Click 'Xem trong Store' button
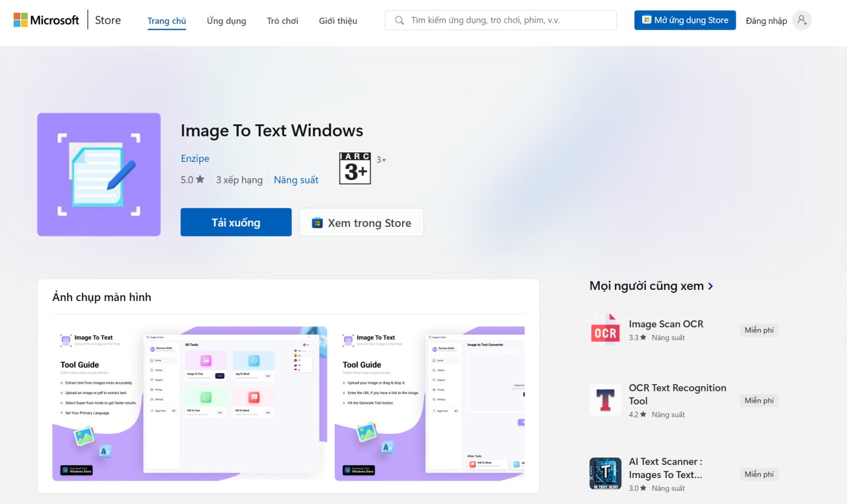This screenshot has height=504, width=847. pyautogui.click(x=361, y=222)
